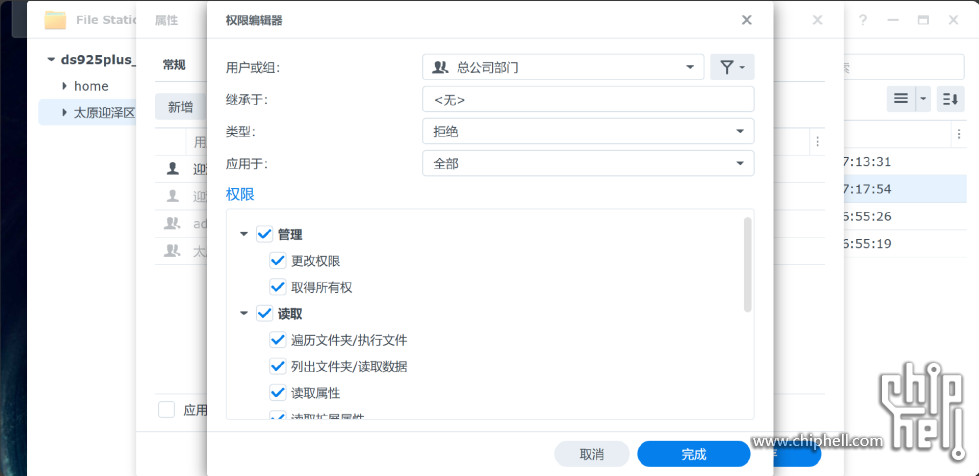Uncheck the 读取属性 checkbox
The height and width of the screenshot is (476, 979).
277,393
